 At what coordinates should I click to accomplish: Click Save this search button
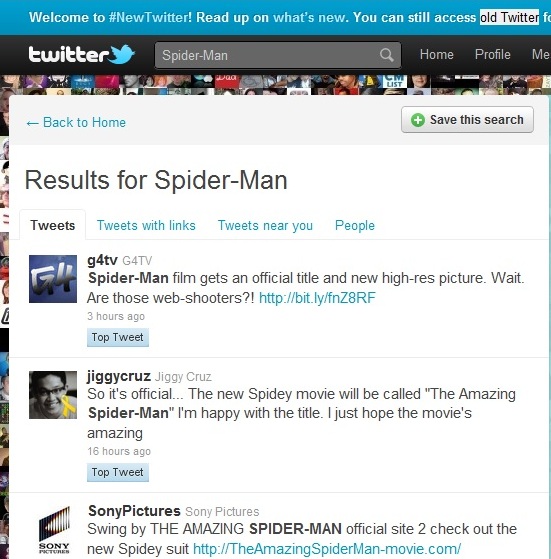click(467, 119)
